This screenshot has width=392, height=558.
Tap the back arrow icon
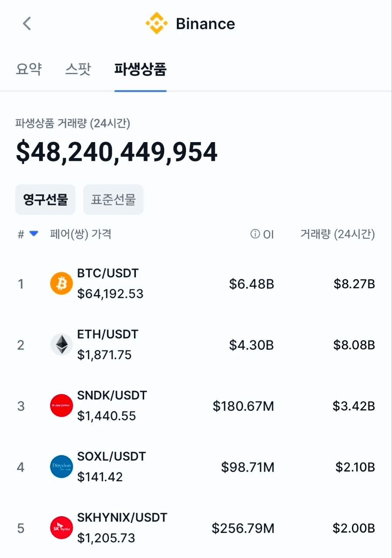[x=27, y=24]
